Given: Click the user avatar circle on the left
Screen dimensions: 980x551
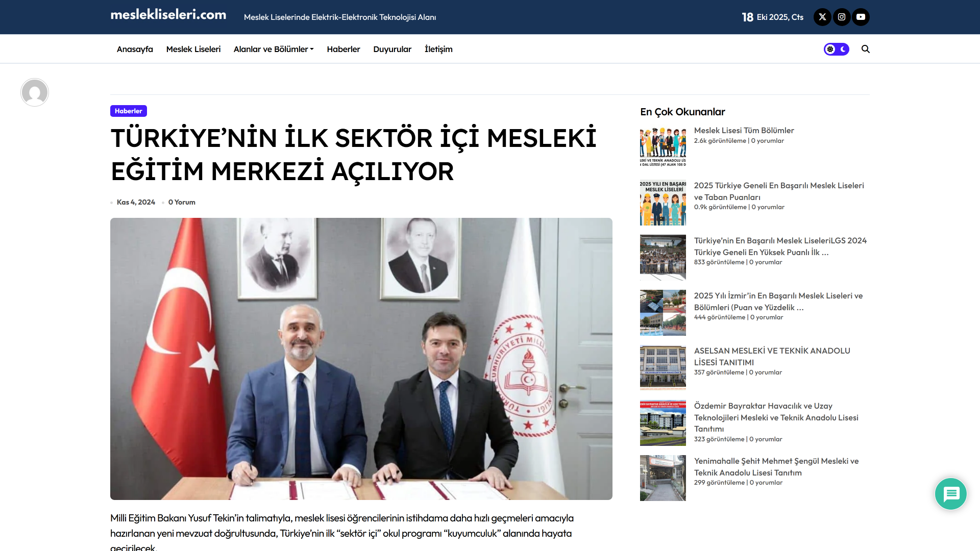Looking at the screenshot, I should pyautogui.click(x=34, y=92).
